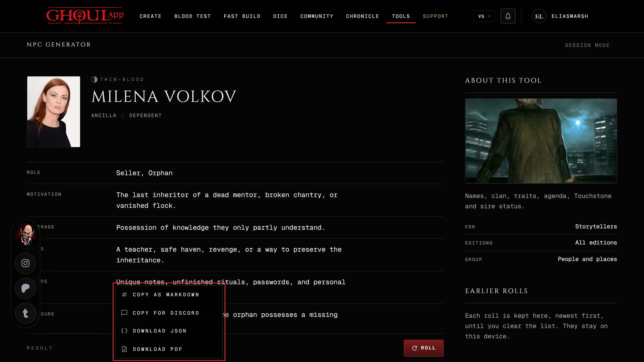Screen dimensions: 644x362
Task: Open the Create nav item
Action: (150, 16)
